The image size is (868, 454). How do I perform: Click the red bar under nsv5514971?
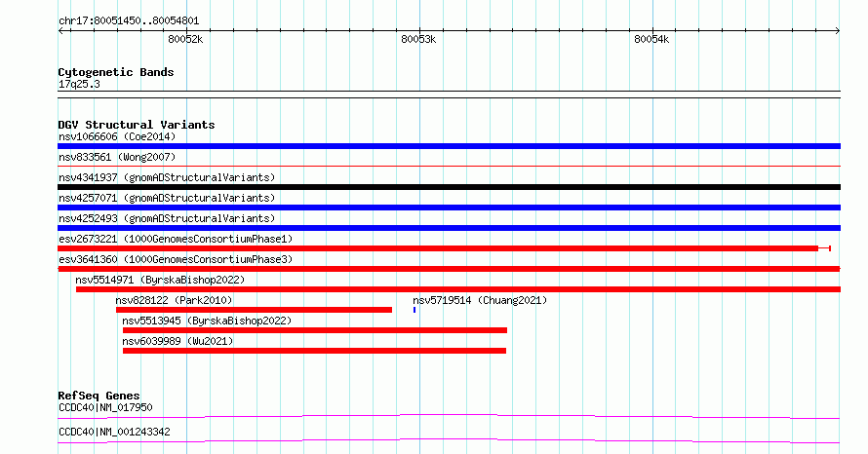pyautogui.click(x=458, y=289)
